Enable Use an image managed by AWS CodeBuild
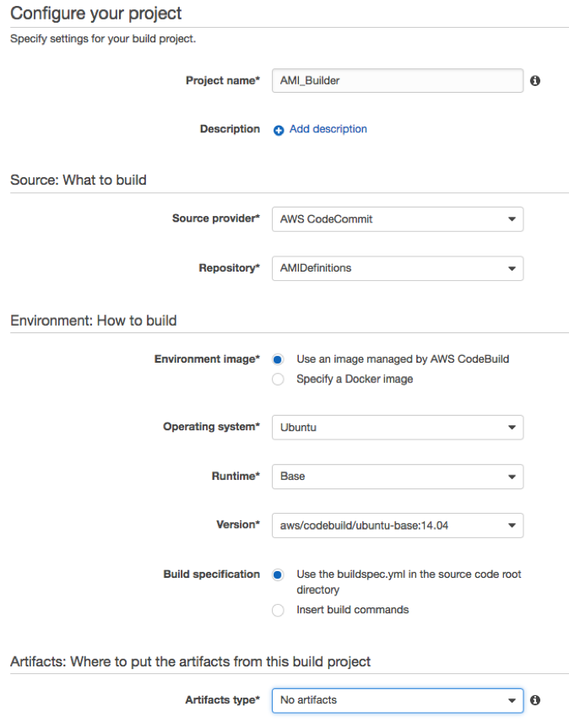Viewport: 569px width, 728px height. click(278, 359)
